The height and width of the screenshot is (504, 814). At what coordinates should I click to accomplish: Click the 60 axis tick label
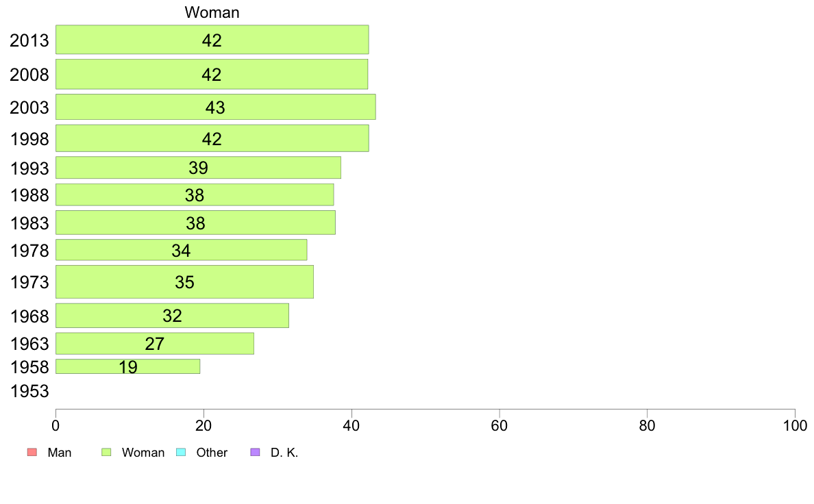pos(500,426)
